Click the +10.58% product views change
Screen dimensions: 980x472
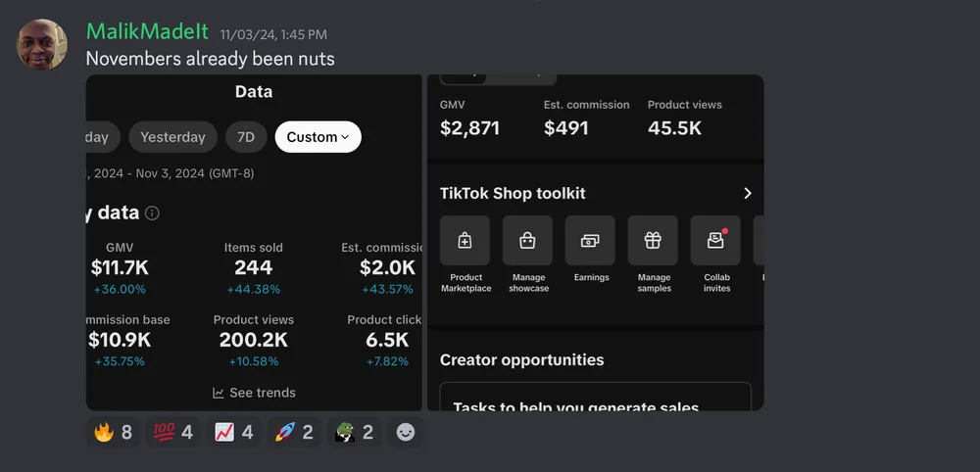tap(254, 361)
